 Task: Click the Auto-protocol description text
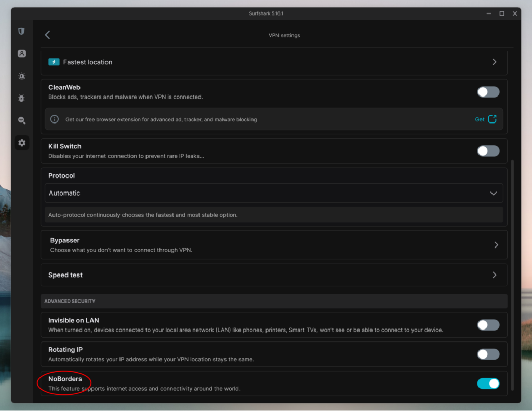pyautogui.click(x=143, y=215)
